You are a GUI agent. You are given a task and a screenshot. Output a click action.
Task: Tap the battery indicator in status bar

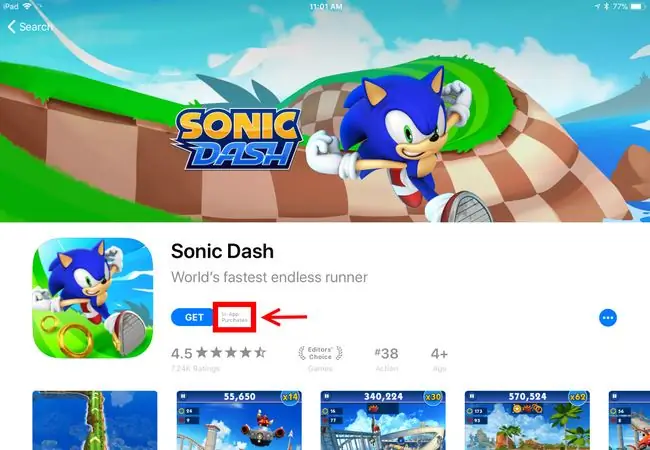[636, 6]
